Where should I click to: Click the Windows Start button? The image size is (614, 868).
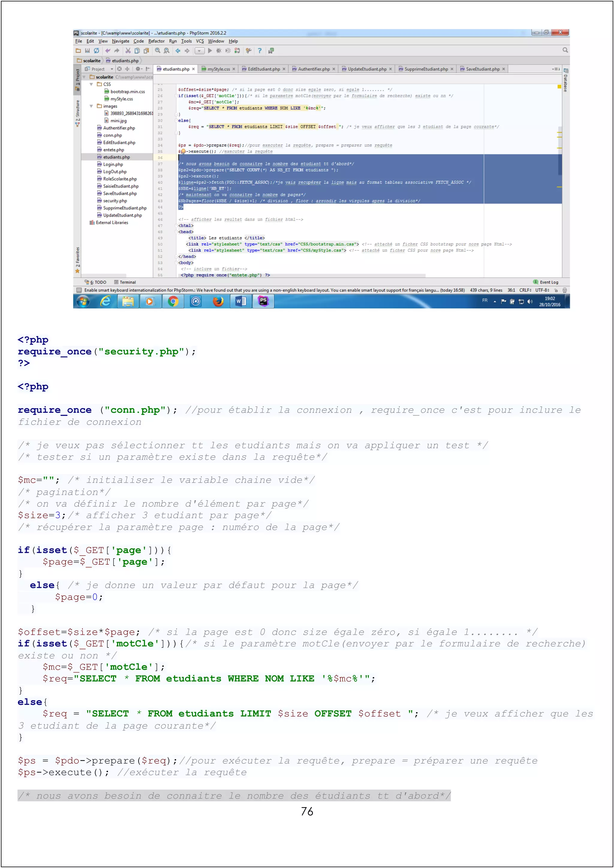point(83,301)
